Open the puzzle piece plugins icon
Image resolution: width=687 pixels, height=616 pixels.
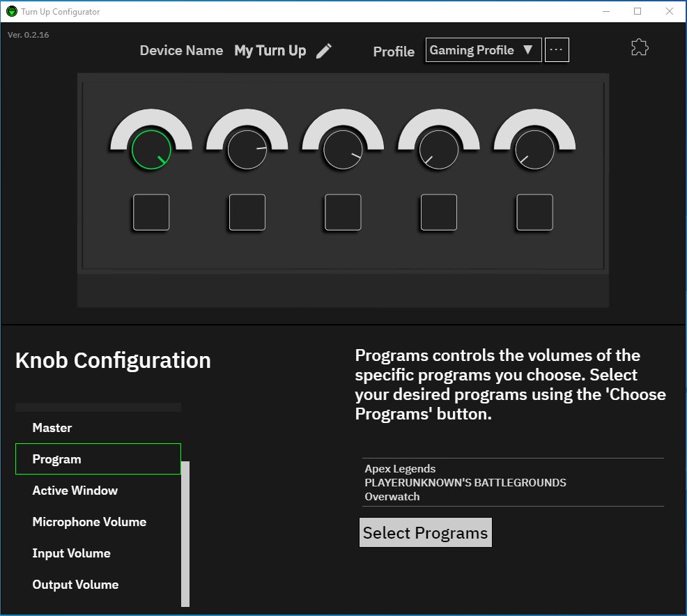tap(639, 47)
